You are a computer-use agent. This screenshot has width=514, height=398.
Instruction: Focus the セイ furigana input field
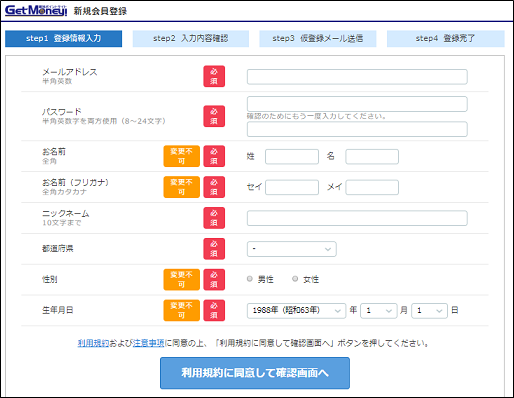292,187
